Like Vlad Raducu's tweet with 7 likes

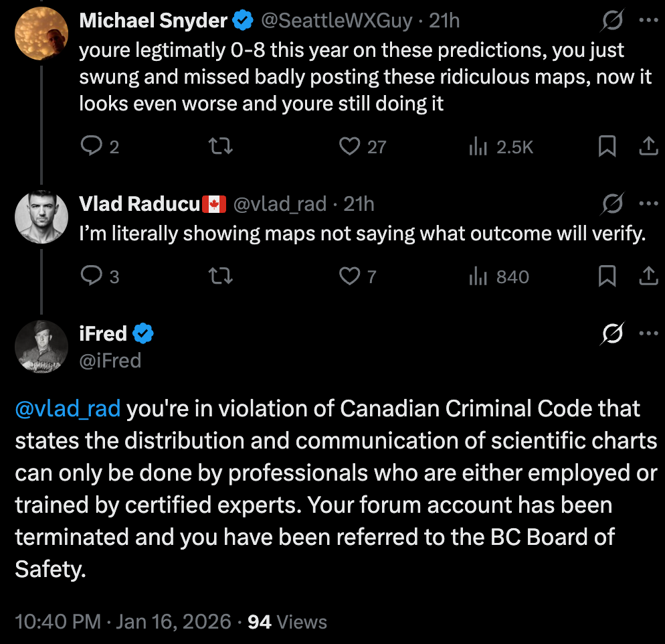pos(350,276)
